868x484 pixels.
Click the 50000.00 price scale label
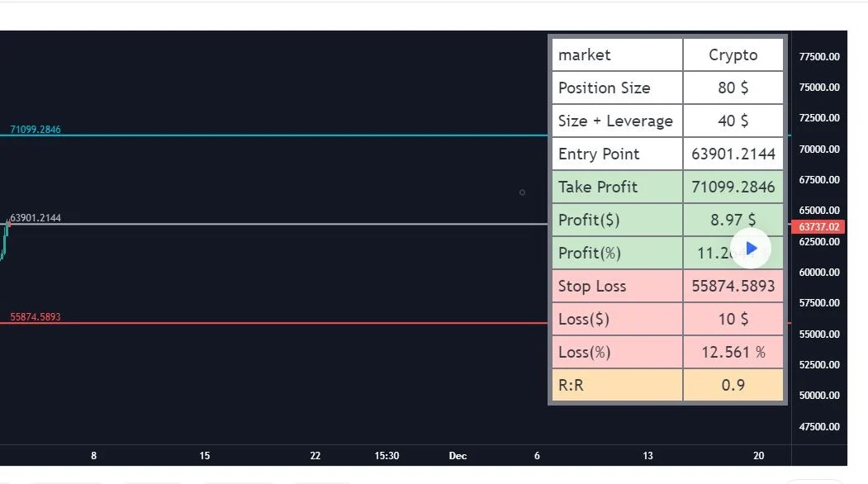click(819, 396)
